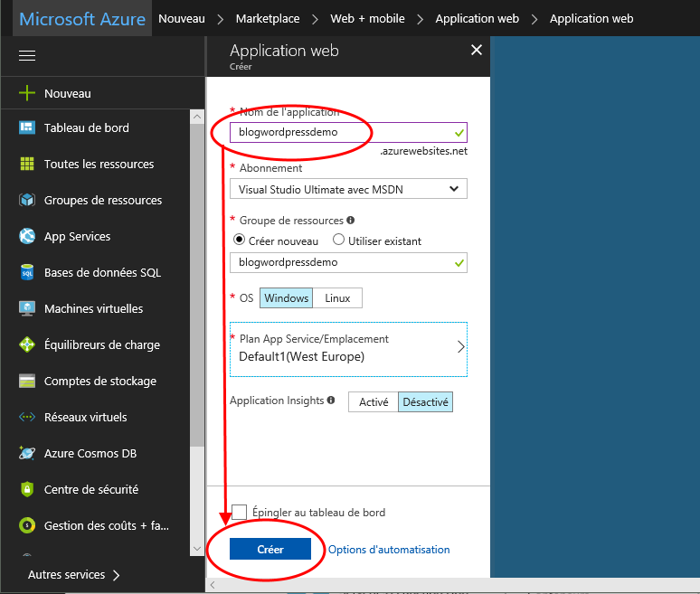Set Application Insights to Activé
This screenshot has width=700, height=594.
(374, 402)
